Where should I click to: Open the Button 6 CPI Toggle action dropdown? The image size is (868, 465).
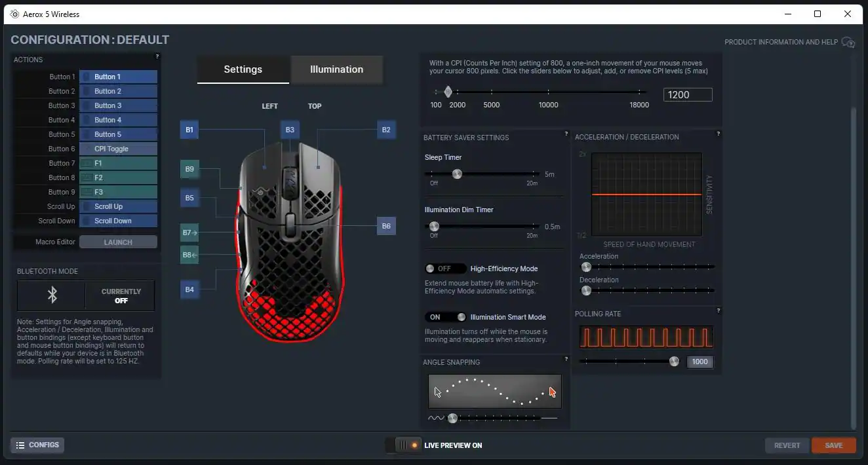point(118,149)
